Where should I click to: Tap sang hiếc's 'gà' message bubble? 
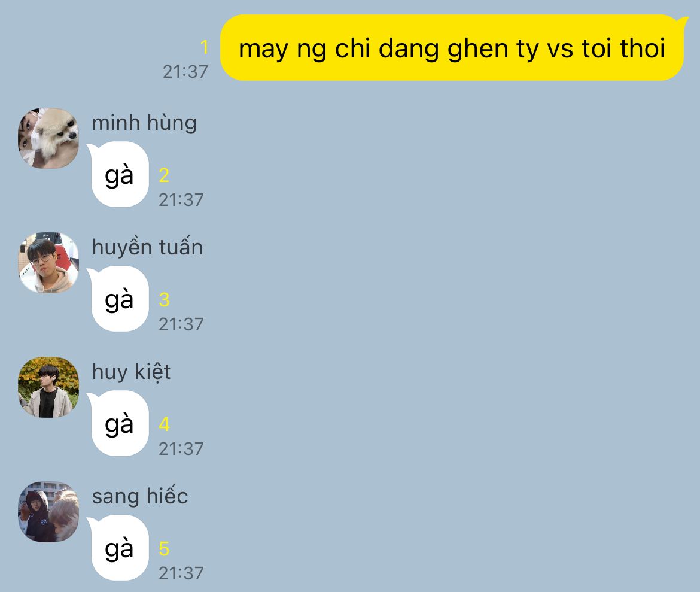[118, 548]
